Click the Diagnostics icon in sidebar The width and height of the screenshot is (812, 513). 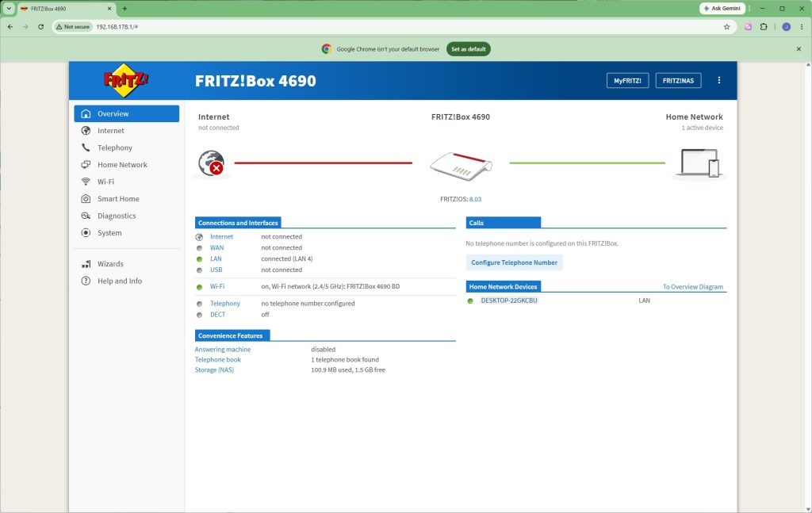pos(86,216)
